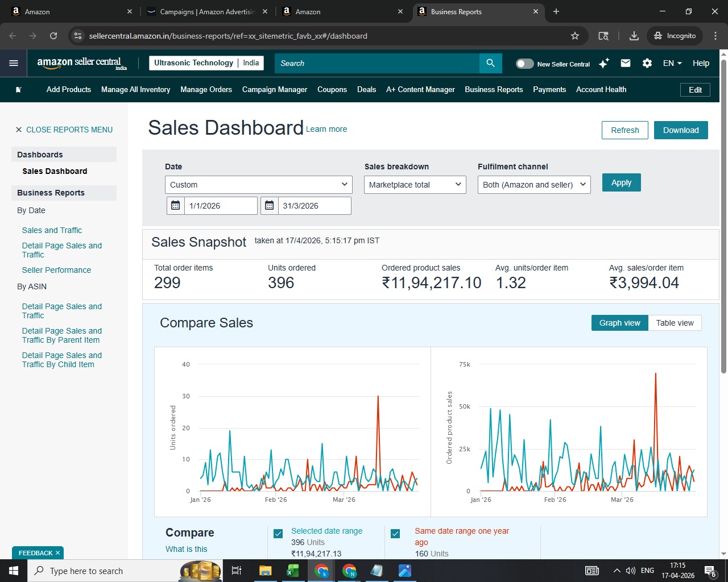Toggle the New Seller Central switch

click(524, 64)
